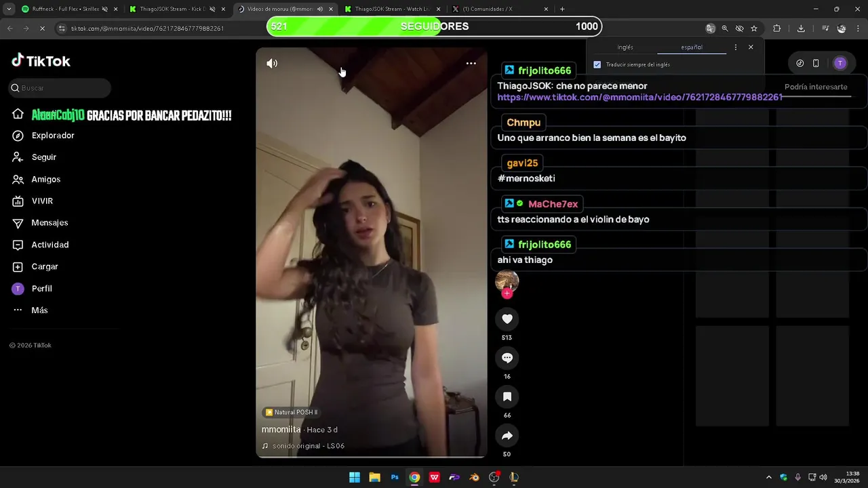Bookmark this page with the star icon
The height and width of the screenshot is (488, 868).
754,28
